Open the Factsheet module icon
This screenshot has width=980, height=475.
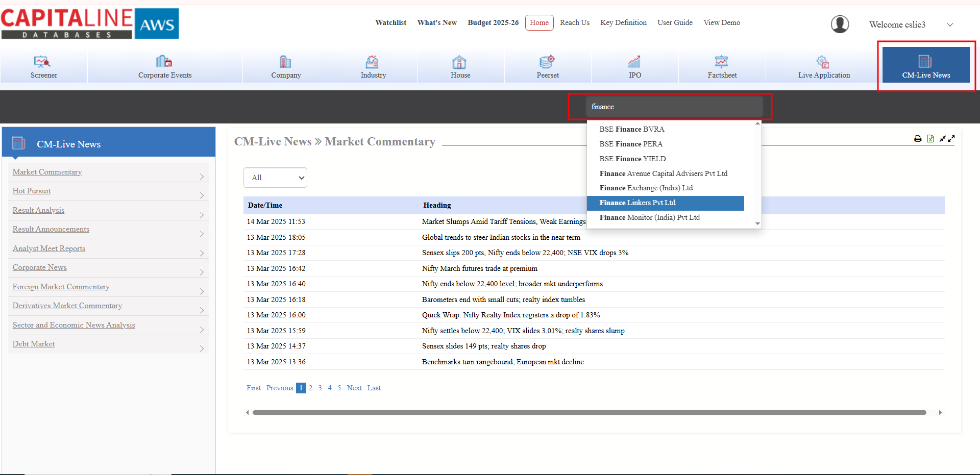722,62
